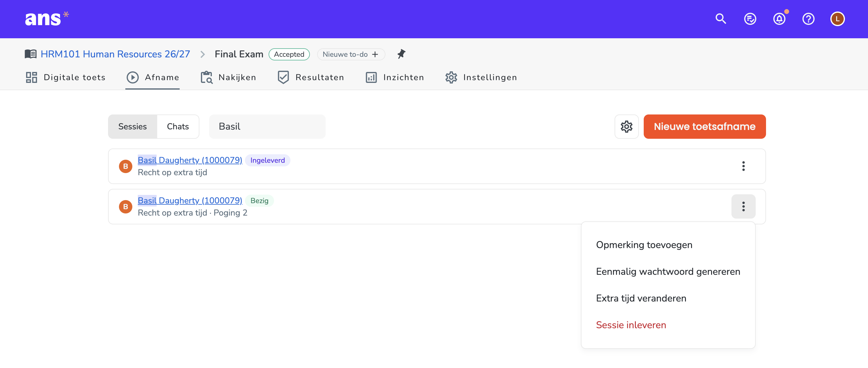The height and width of the screenshot is (368, 868).
Task: Click the Accepted status badge
Action: pyautogui.click(x=289, y=54)
